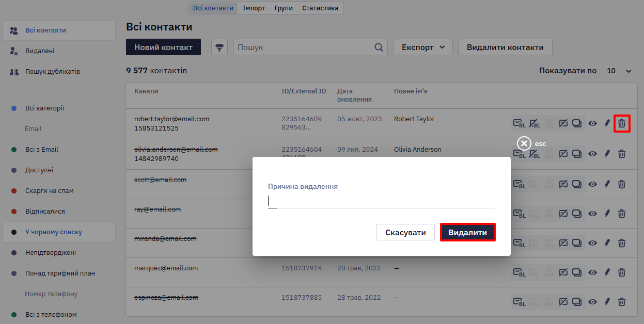Click trash icon in marquez@email.com row
This screenshot has height=324, width=644.
click(622, 272)
